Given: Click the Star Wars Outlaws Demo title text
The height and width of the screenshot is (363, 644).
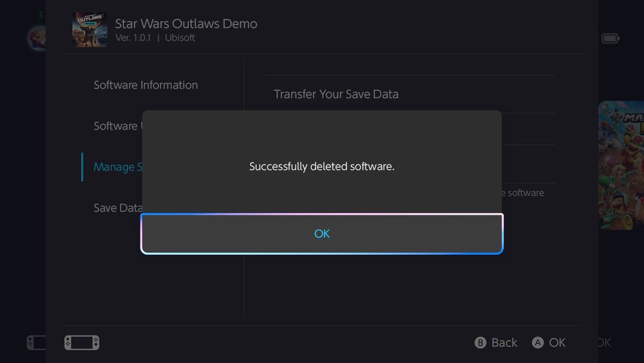Looking at the screenshot, I should click(186, 24).
